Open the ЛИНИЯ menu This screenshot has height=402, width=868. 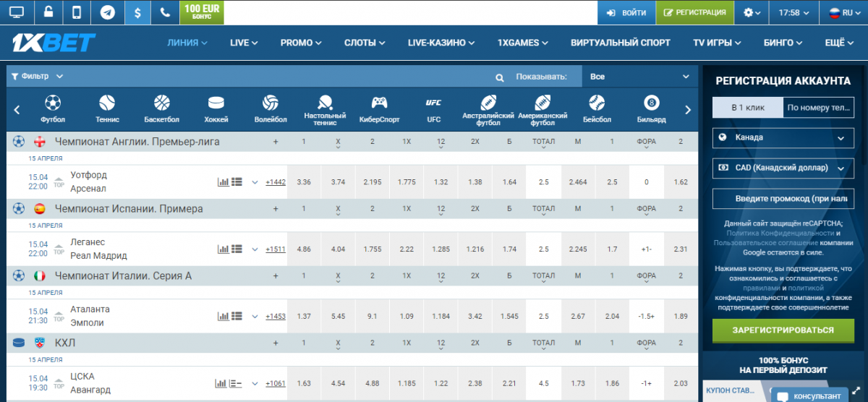(x=187, y=43)
